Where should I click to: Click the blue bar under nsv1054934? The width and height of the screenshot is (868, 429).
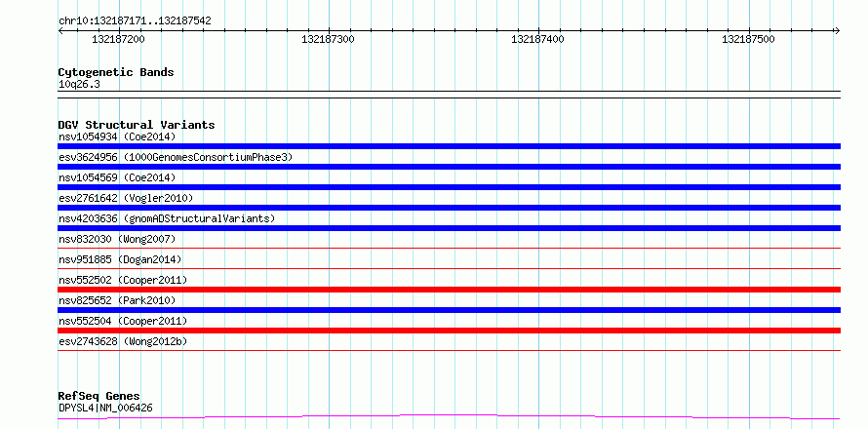(x=449, y=146)
